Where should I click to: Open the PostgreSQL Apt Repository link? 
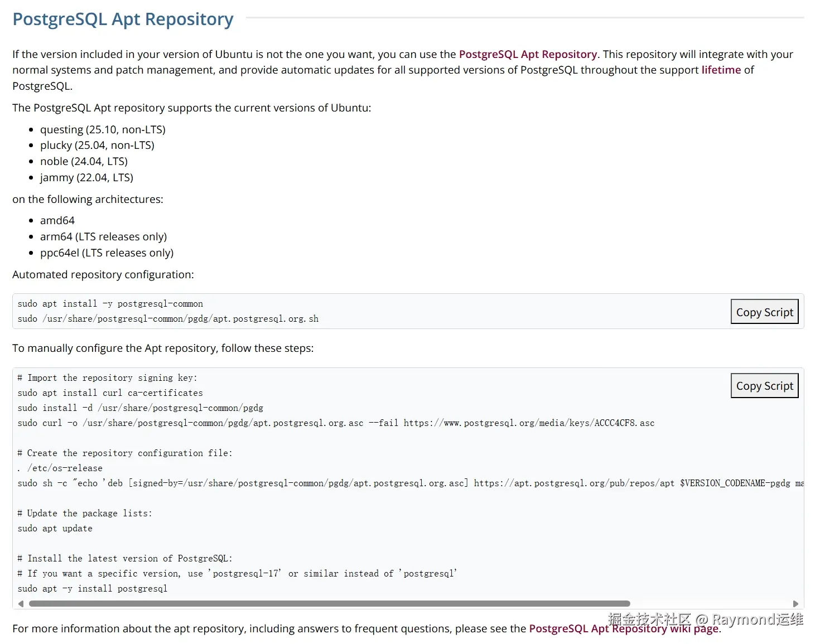point(528,54)
